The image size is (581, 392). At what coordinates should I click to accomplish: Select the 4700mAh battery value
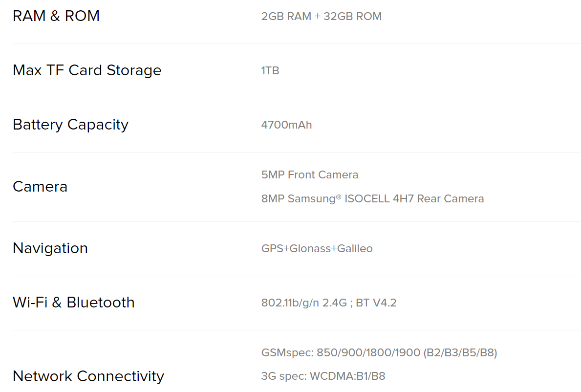pos(286,125)
